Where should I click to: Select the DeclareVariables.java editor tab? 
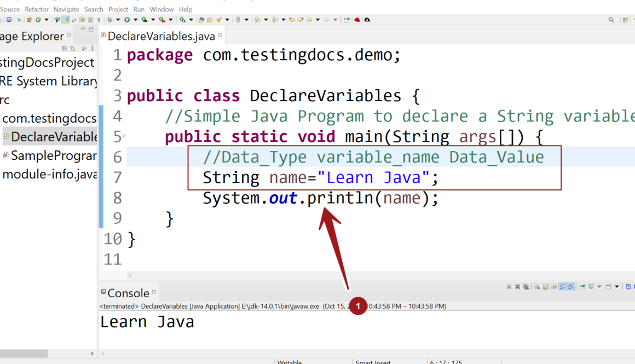pyautogui.click(x=159, y=36)
